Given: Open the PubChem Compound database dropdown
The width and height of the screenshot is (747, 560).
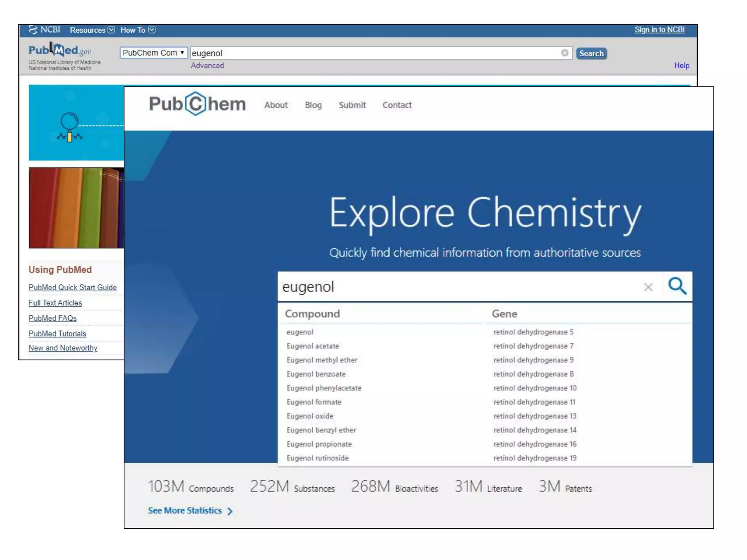Looking at the screenshot, I should (x=154, y=53).
